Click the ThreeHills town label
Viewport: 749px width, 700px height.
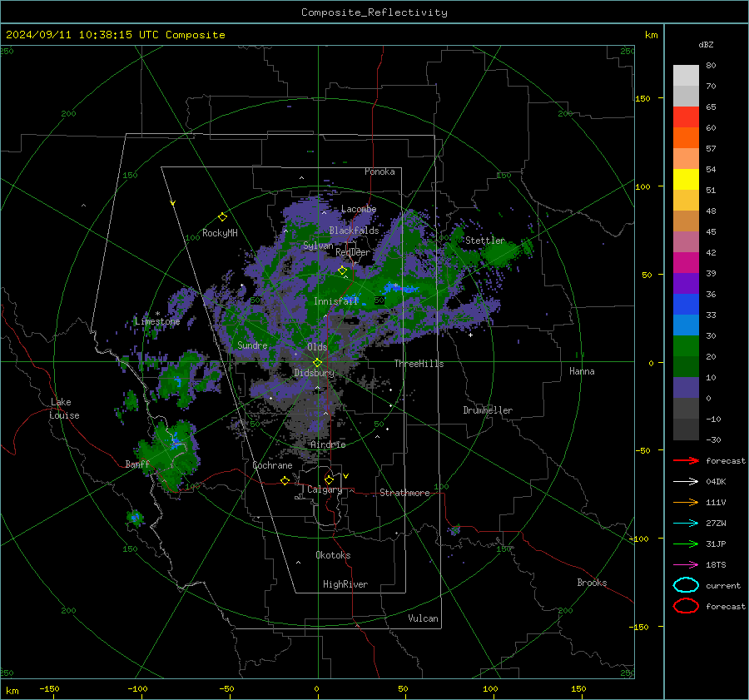(419, 364)
